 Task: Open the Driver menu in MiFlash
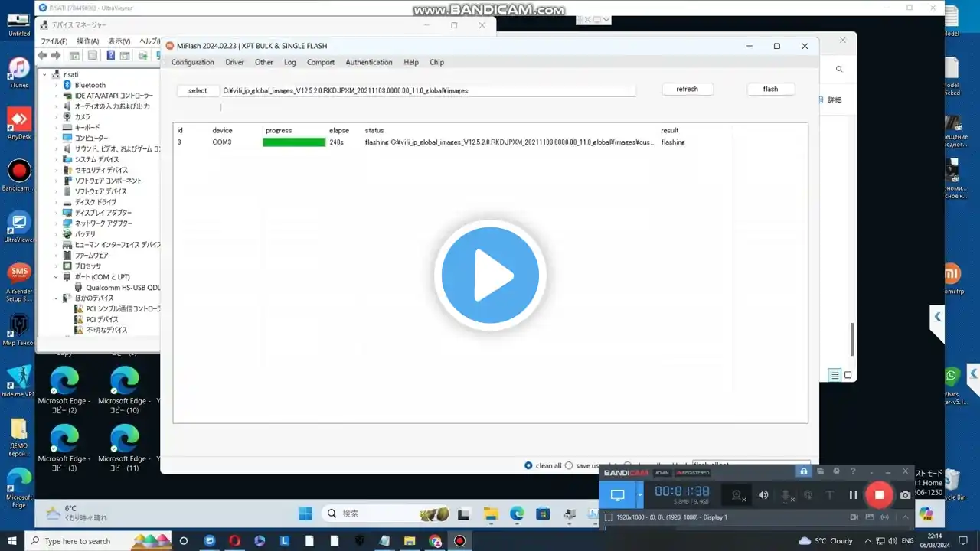[234, 62]
